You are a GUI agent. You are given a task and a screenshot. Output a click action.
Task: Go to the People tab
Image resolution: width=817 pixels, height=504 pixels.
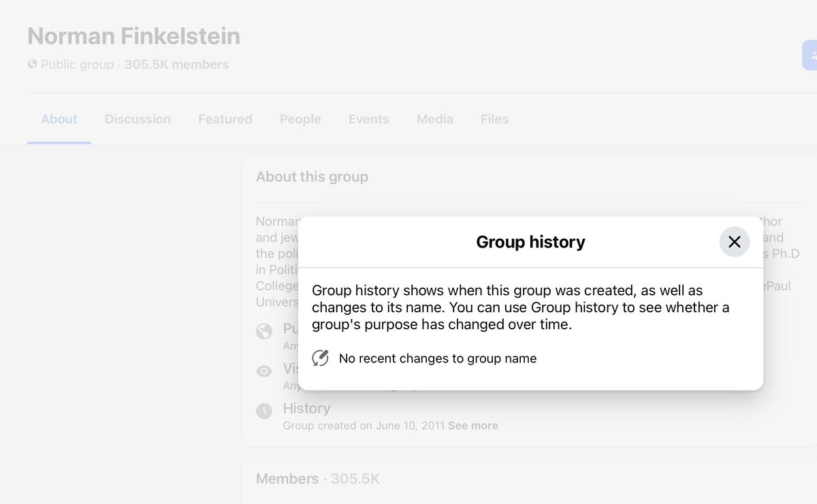300,119
